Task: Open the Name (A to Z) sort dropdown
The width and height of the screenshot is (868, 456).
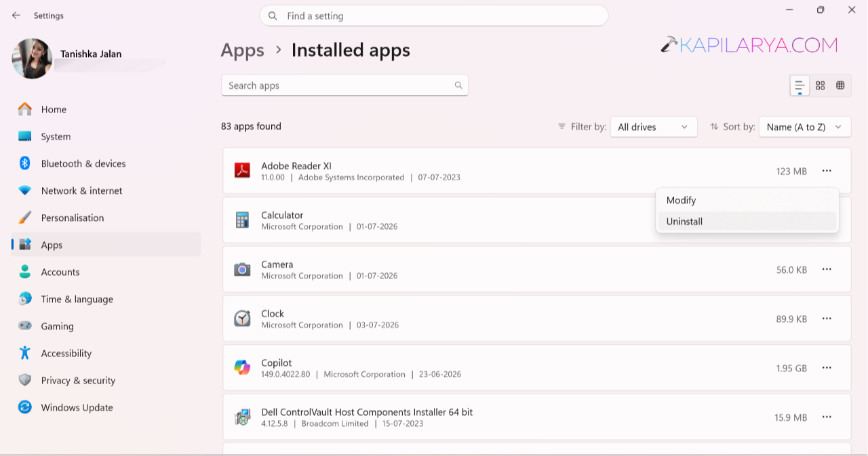Action: click(x=805, y=127)
